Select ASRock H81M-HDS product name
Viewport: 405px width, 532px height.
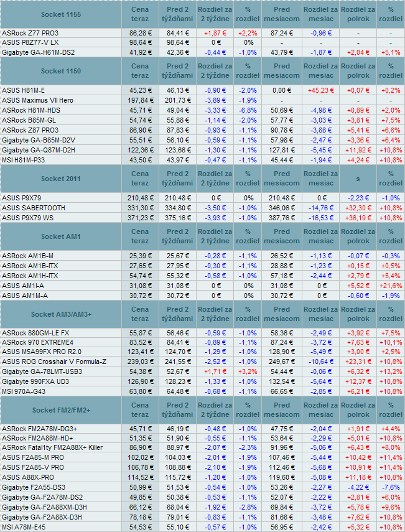pyautogui.click(x=31, y=110)
